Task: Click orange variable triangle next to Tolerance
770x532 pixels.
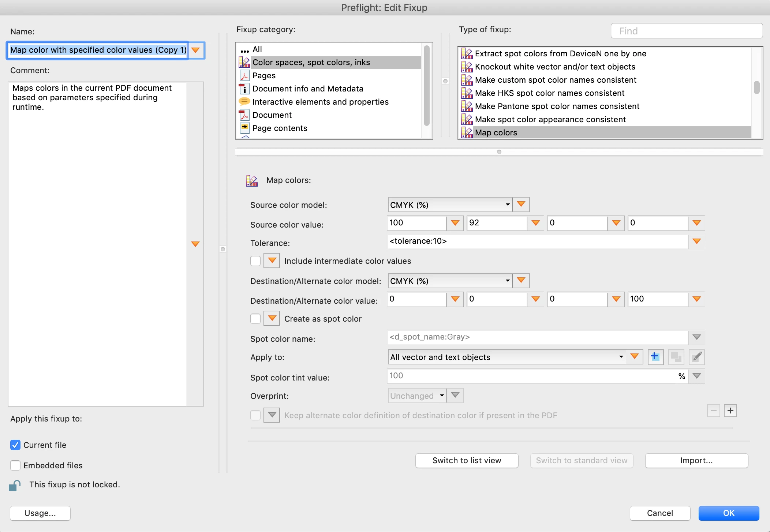Action: click(x=696, y=241)
